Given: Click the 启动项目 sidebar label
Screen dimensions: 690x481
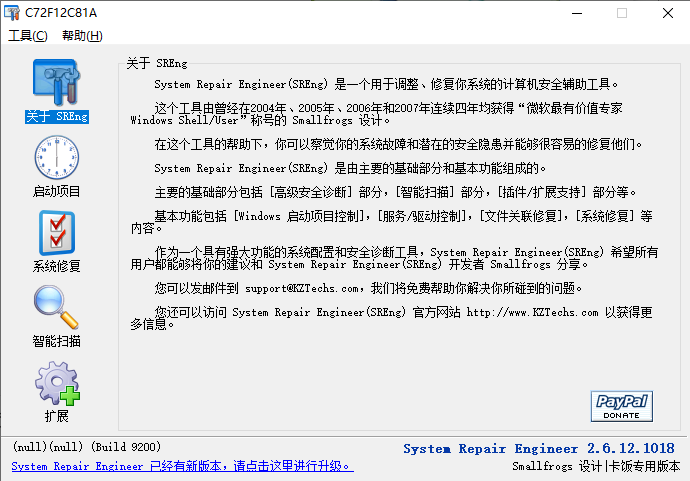Looking at the screenshot, I should pyautogui.click(x=56, y=191).
